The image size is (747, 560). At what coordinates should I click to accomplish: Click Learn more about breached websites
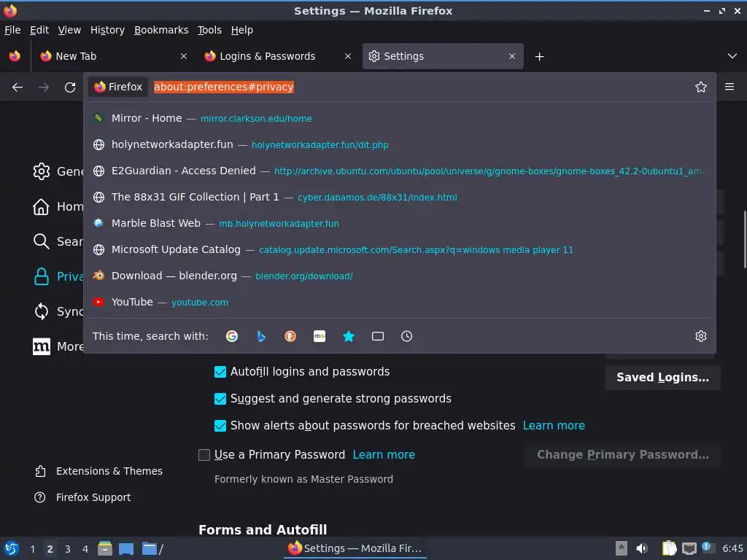point(554,426)
